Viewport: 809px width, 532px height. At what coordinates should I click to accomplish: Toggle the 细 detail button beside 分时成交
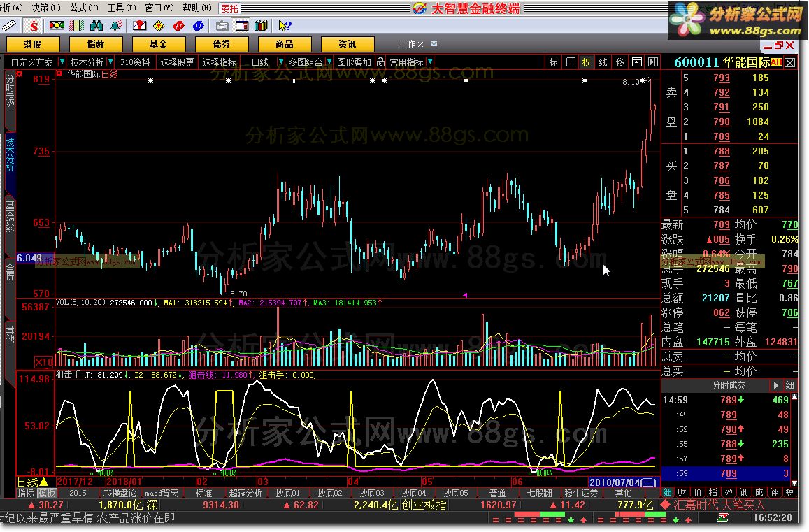tap(790, 385)
